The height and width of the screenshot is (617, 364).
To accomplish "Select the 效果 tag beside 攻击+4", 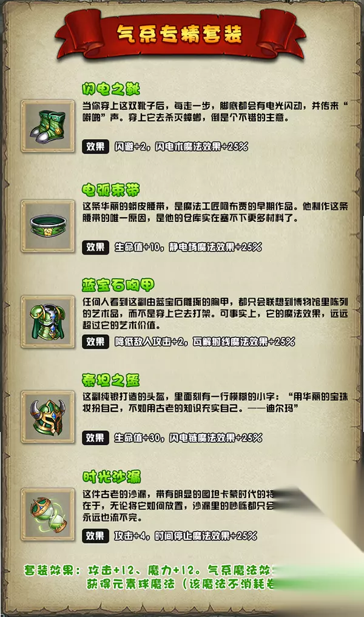I will (x=95, y=536).
